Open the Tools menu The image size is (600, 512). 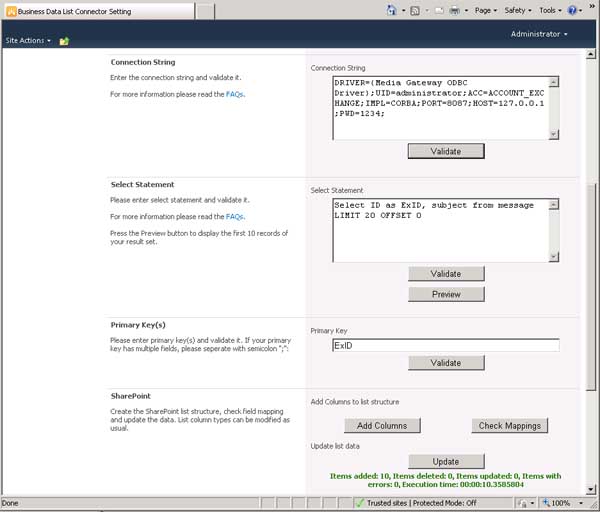549,10
